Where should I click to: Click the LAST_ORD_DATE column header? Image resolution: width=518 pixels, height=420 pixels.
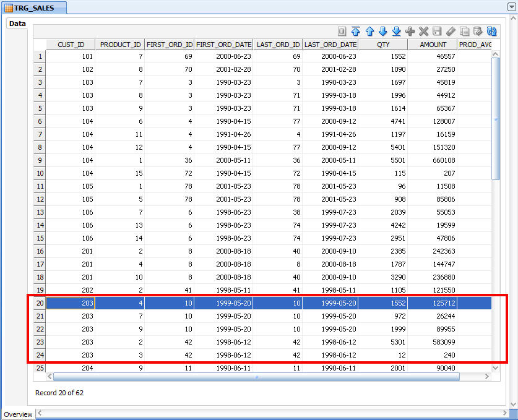[330, 45]
